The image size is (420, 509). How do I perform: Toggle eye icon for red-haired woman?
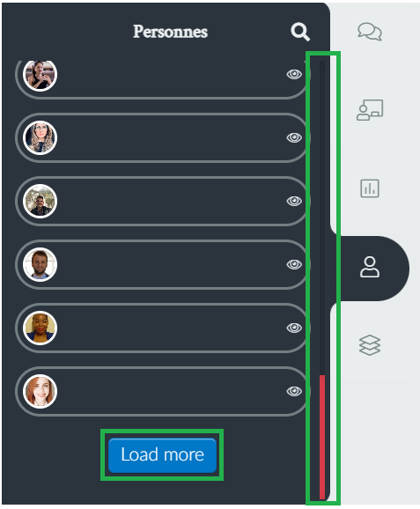(x=294, y=391)
